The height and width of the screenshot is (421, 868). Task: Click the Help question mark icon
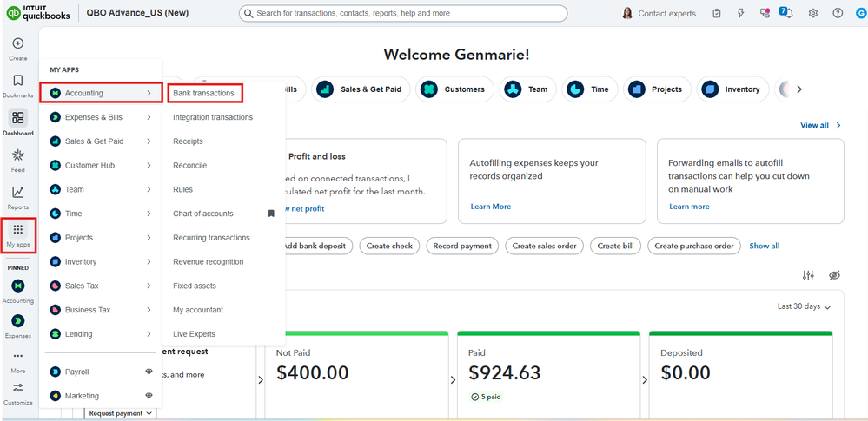click(838, 14)
